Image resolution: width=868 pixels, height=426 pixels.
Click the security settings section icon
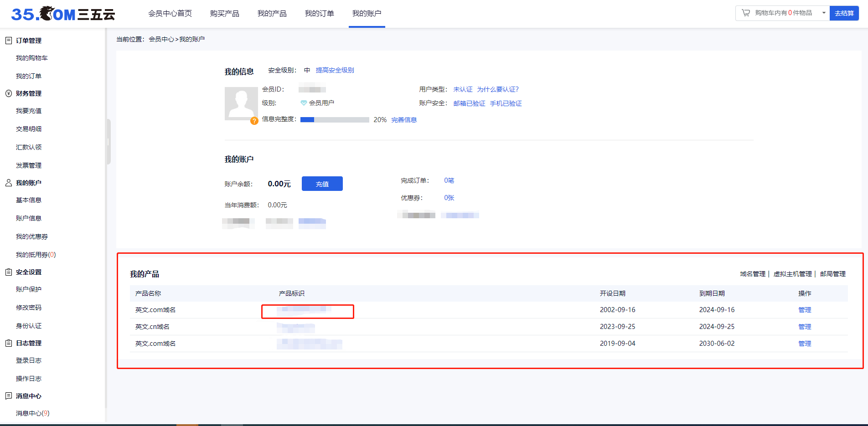8,272
